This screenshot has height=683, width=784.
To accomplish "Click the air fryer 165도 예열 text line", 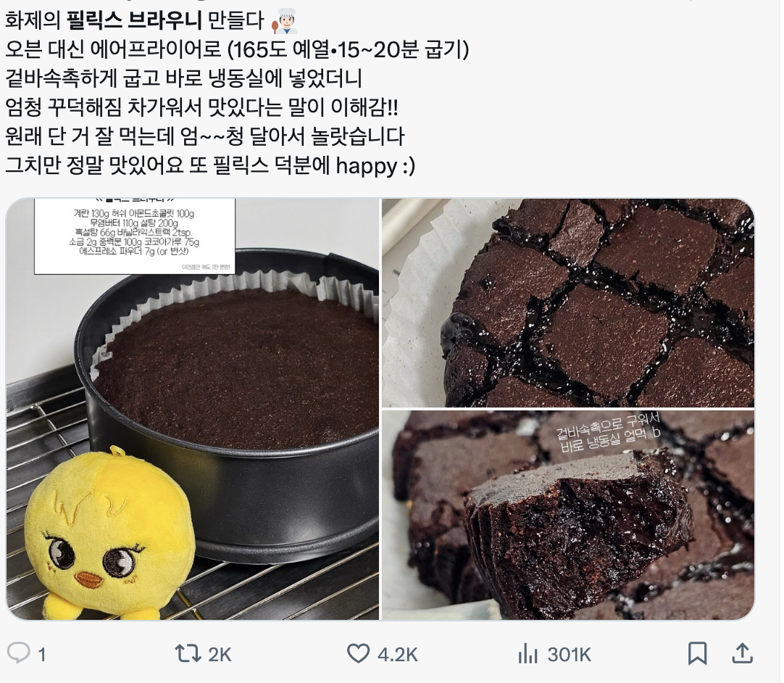I will (237, 49).
